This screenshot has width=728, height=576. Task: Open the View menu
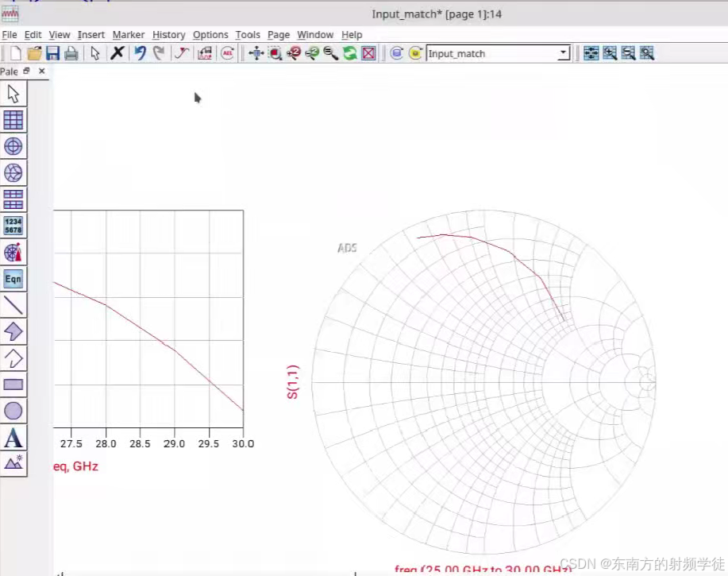(60, 35)
